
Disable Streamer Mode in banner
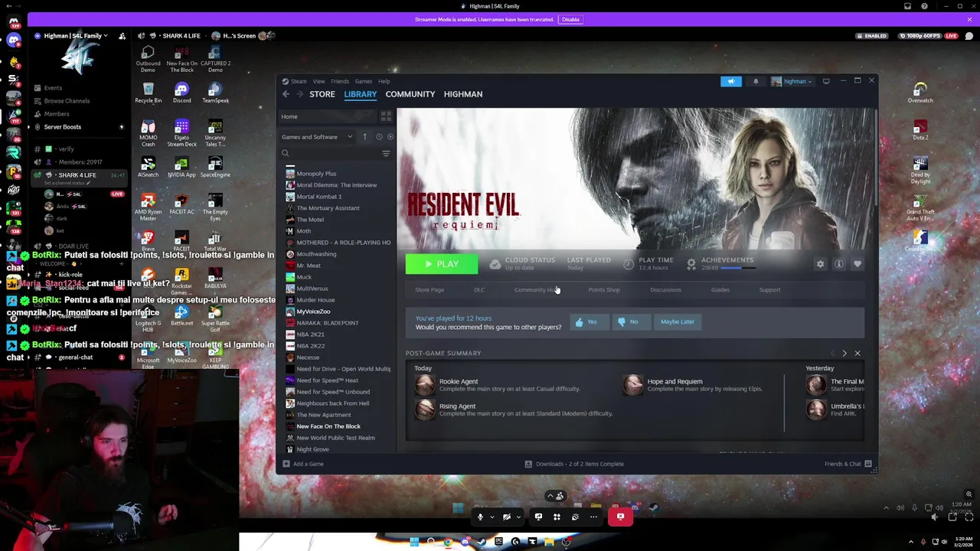(570, 19)
